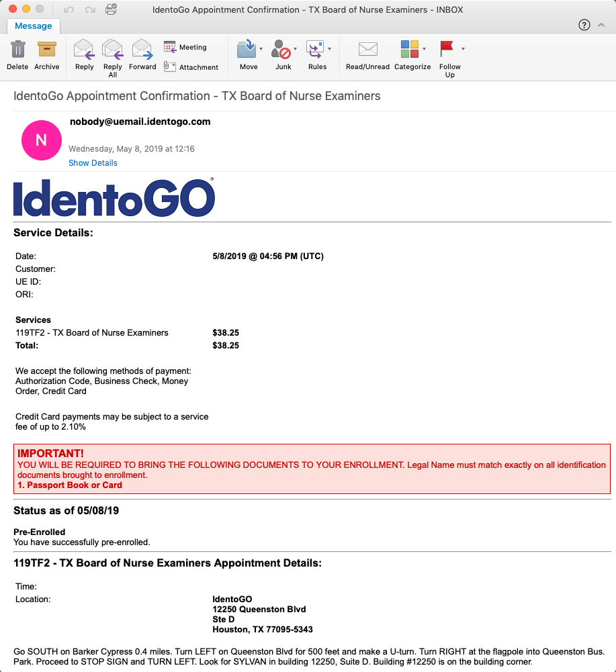Create a Meeting from this email
Viewport: 616px width, 672px height.
tap(185, 47)
